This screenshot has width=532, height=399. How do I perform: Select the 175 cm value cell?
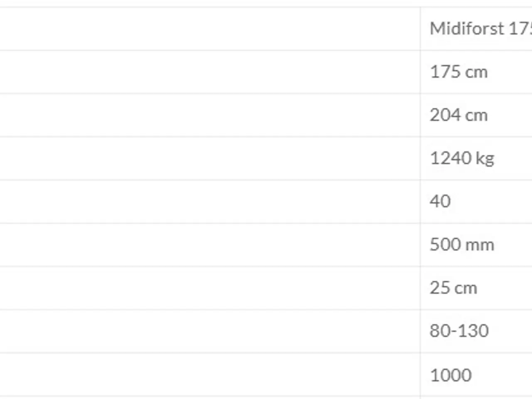pos(476,72)
